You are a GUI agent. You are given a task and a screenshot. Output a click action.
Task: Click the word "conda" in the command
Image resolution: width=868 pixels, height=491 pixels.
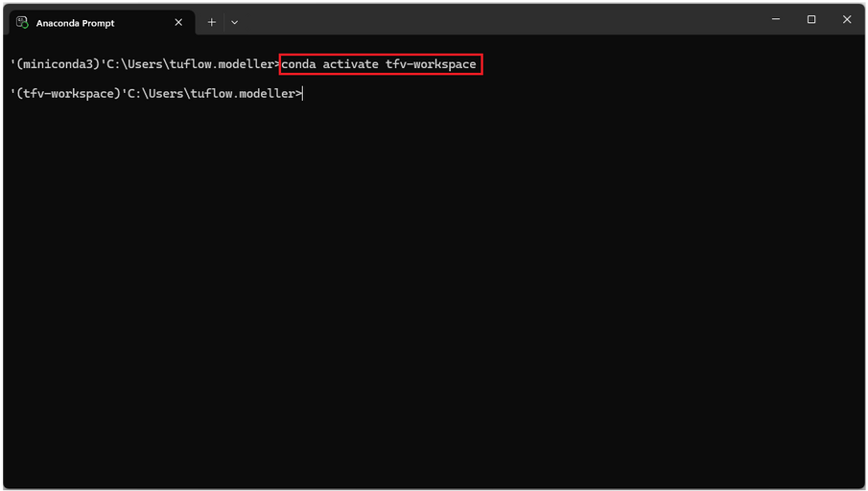click(299, 64)
